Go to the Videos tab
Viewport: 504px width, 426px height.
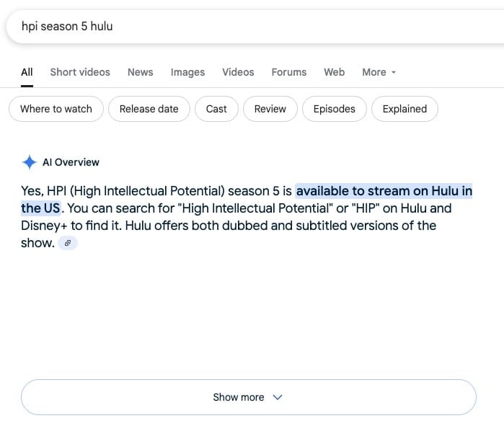point(238,72)
